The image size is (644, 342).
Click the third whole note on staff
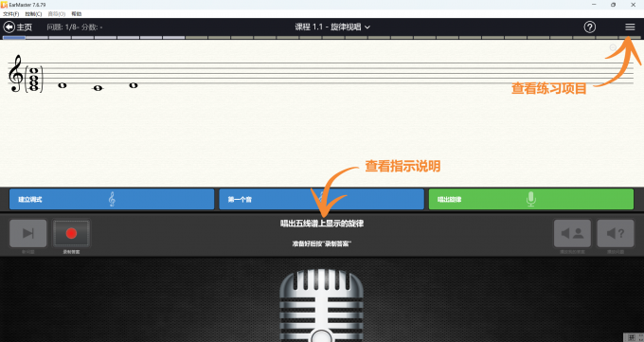click(x=134, y=85)
